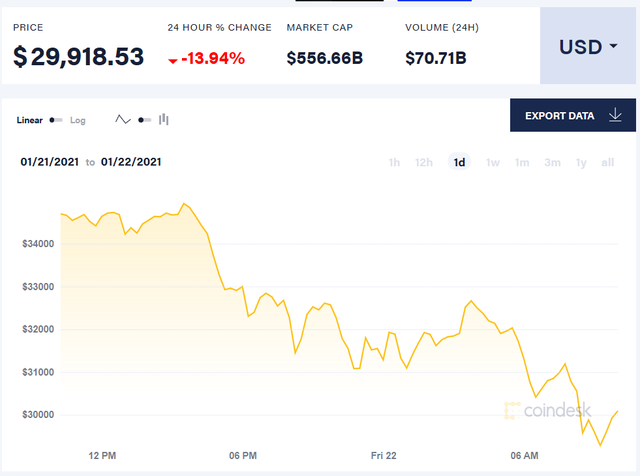Choose the 1y time range
Screen dimensions: 640x476
click(581, 162)
